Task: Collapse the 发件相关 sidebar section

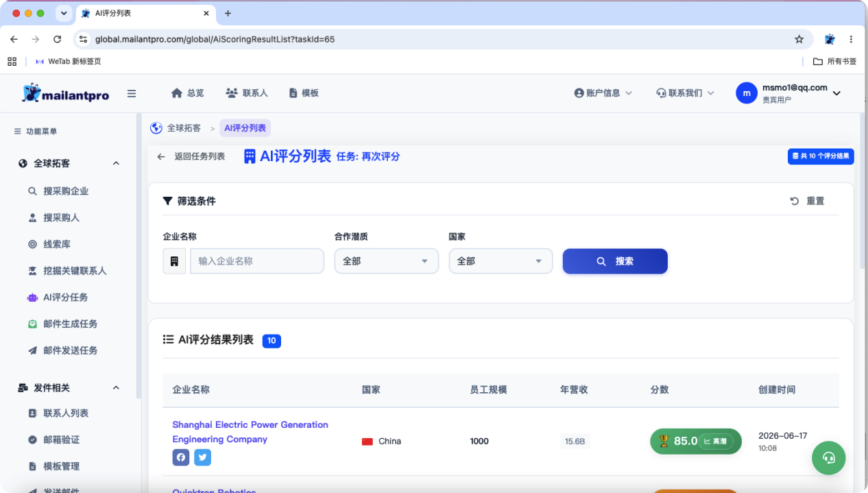Action: click(116, 388)
